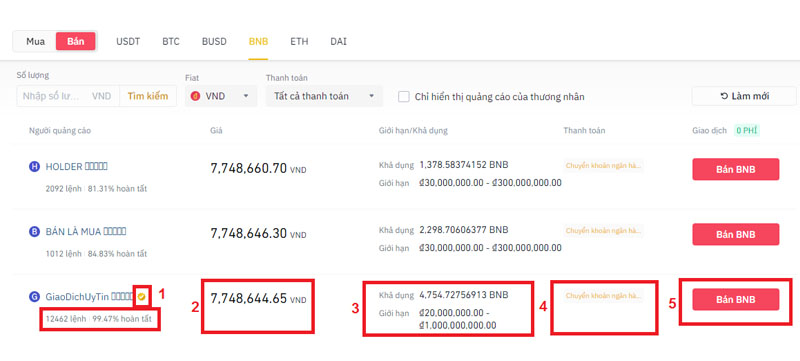Click the Người quảng cáo column header

(60, 131)
